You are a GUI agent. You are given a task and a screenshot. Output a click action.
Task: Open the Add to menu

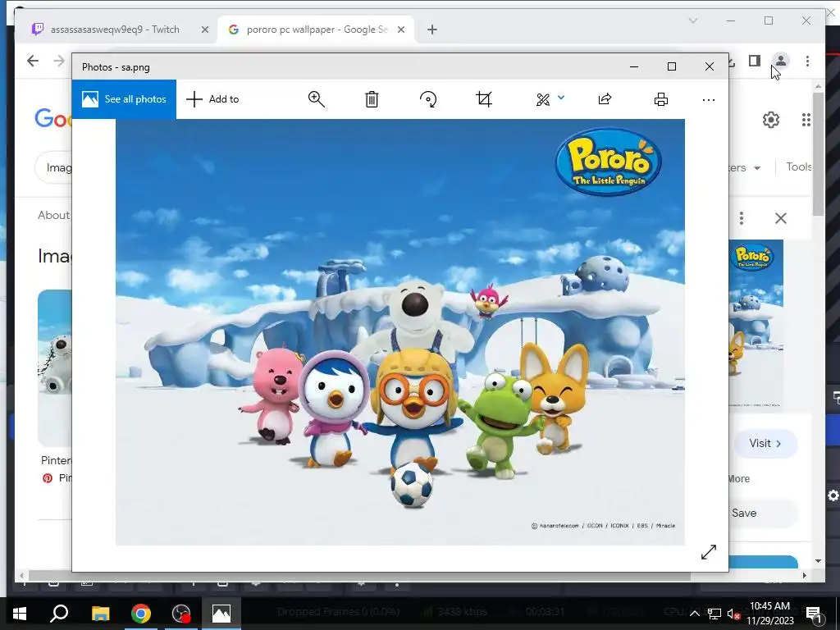pos(212,99)
